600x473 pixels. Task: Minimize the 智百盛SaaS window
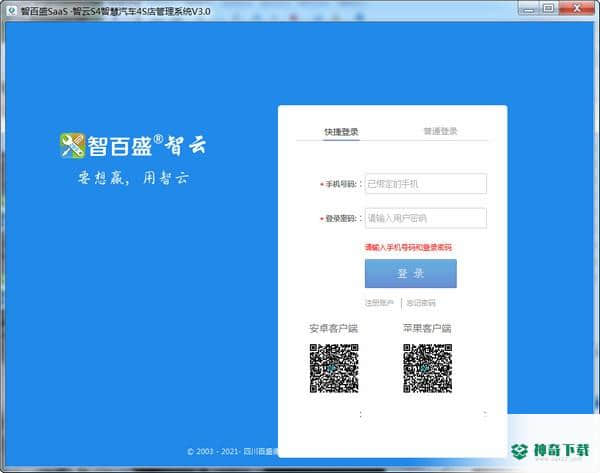528,8
